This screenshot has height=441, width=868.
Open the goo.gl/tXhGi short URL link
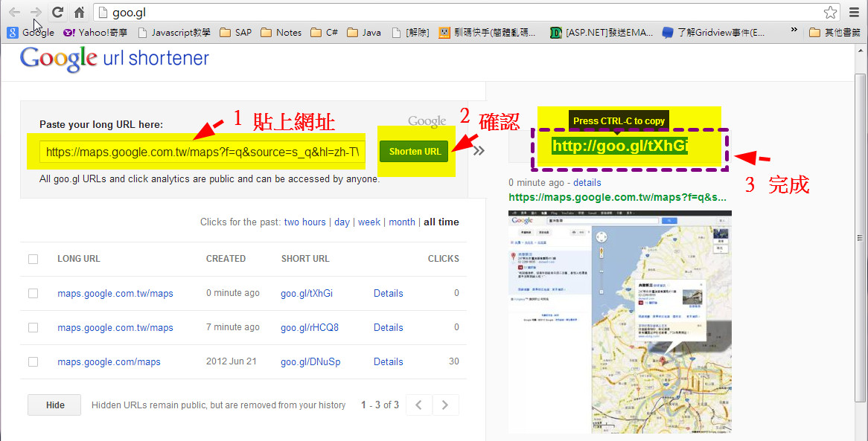(307, 293)
